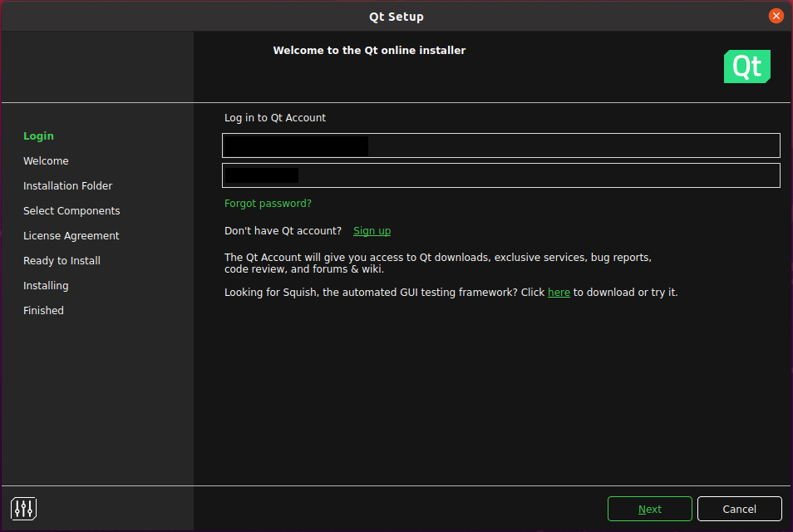793x532 pixels.
Task: Choose the License Agreement step
Action: (x=71, y=236)
